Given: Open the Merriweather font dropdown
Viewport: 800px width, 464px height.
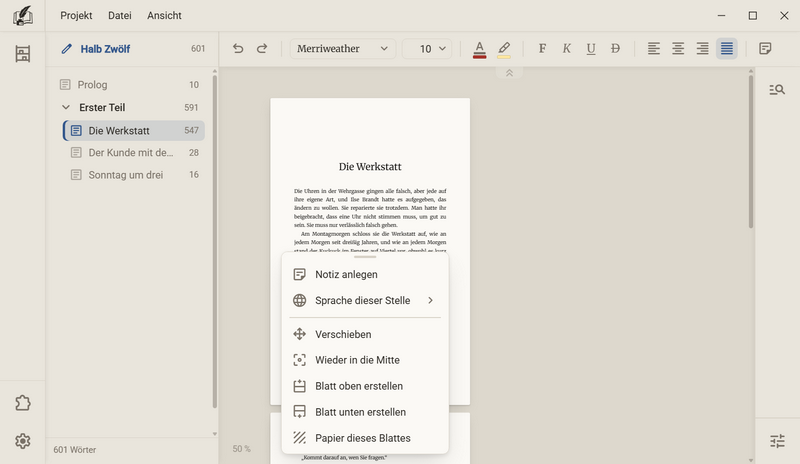Looking at the screenshot, I should pos(343,48).
